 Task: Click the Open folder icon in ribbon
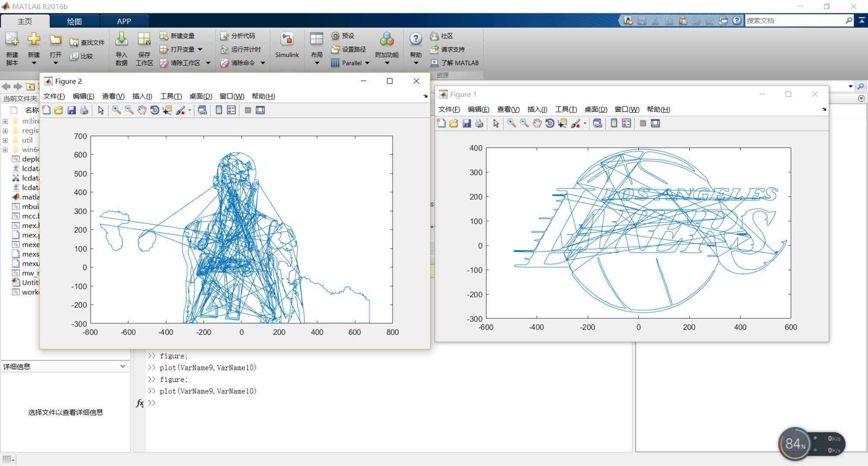(x=55, y=40)
